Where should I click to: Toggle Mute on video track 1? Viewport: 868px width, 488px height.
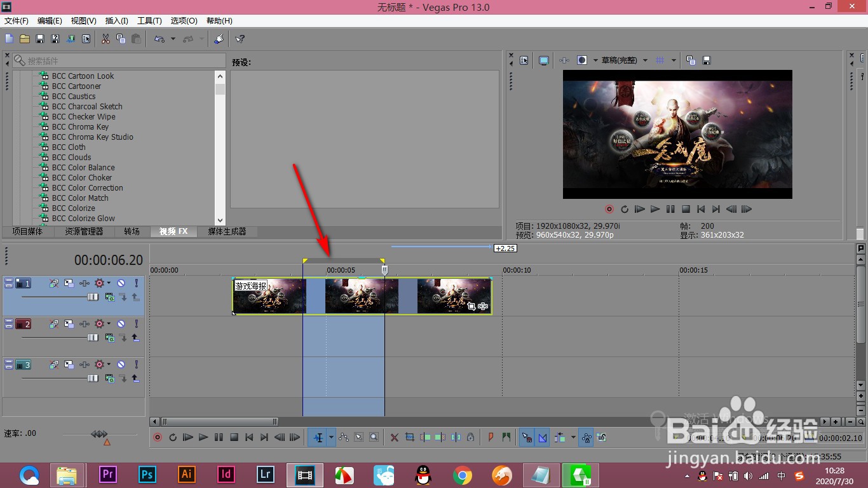coord(121,283)
